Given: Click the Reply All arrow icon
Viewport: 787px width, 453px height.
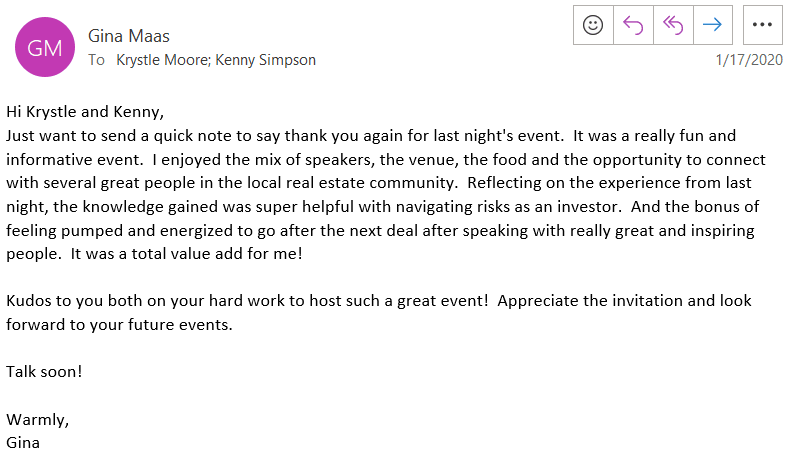Looking at the screenshot, I should pos(672,25).
